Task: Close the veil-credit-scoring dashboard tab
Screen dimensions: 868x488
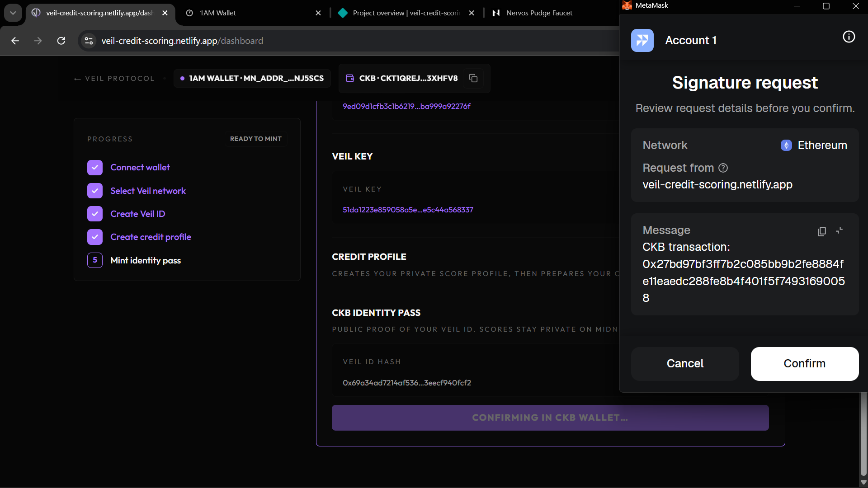Action: (165, 13)
